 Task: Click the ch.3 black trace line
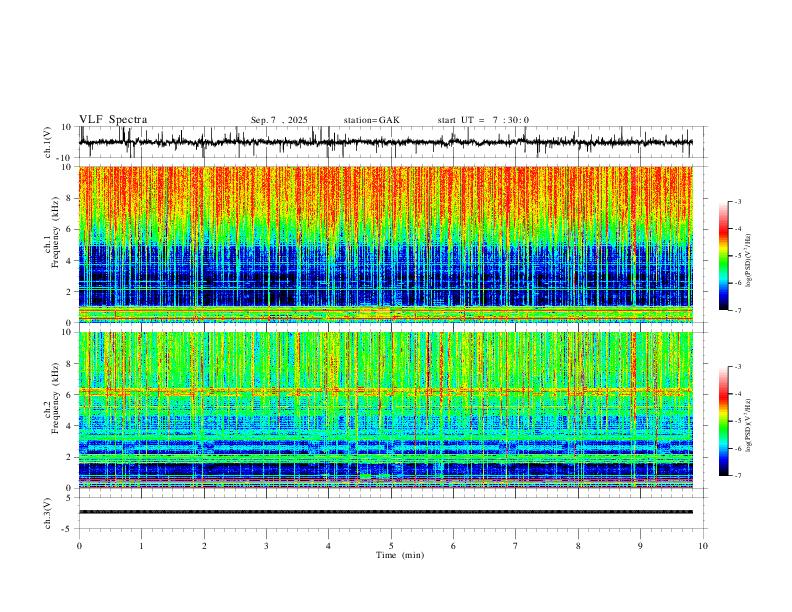click(386, 512)
